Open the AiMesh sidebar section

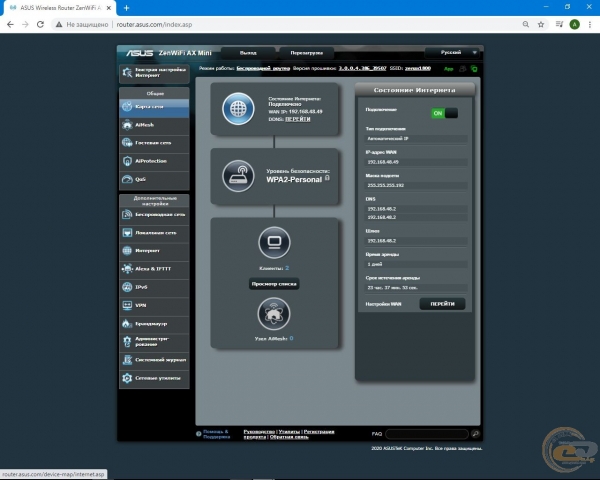tap(154, 125)
